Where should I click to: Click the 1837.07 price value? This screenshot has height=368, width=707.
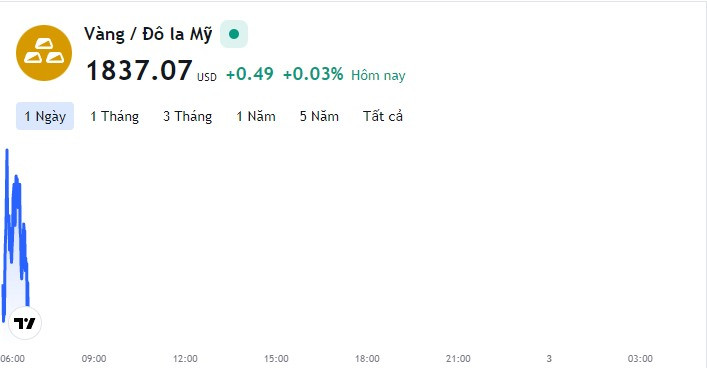139,71
